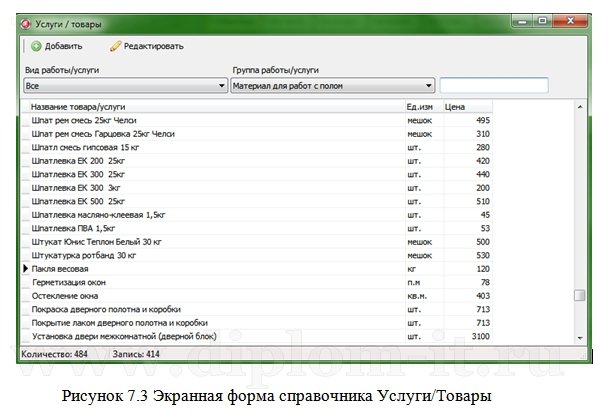
Task: Select row Шпатл смесь гипсовая 15 кг
Action: 257,147
